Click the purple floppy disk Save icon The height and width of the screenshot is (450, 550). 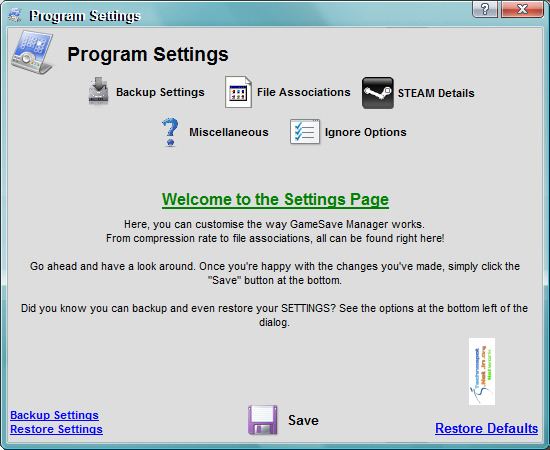[x=262, y=420]
